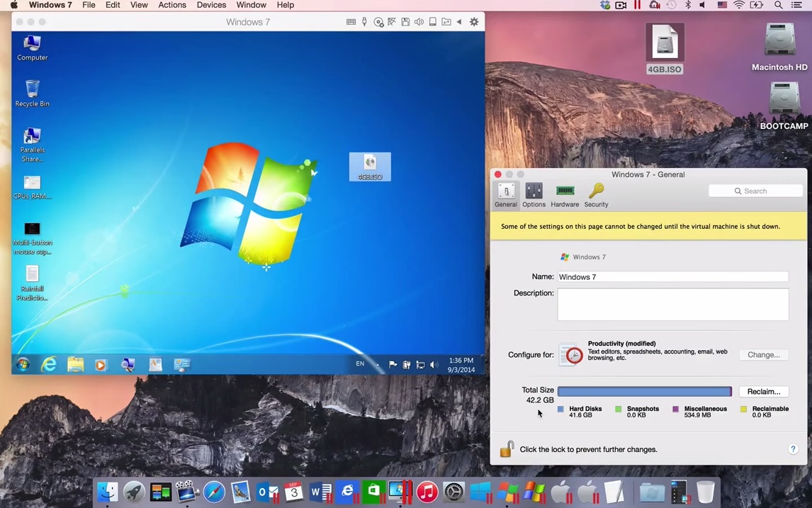This screenshot has height=508, width=812.
Task: Open the Security tab
Action: point(596,196)
